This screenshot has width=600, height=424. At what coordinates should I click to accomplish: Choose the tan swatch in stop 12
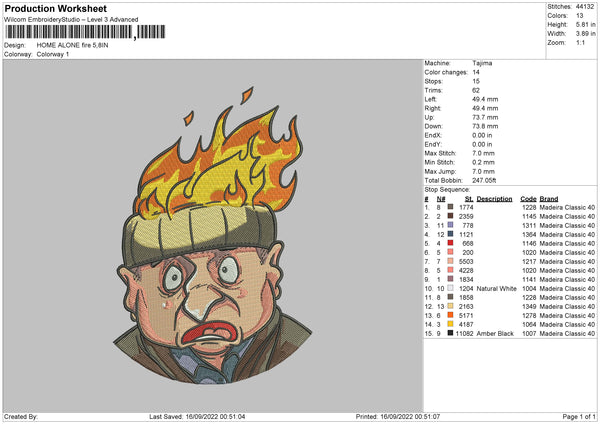pos(450,306)
